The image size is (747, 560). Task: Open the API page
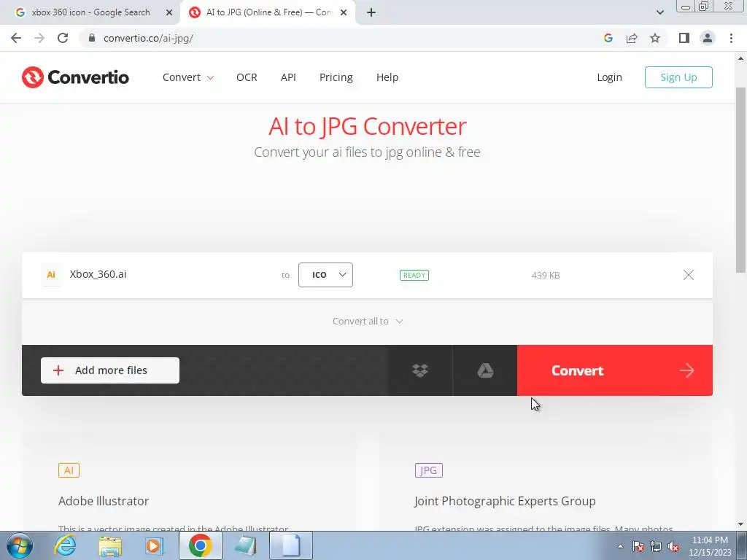(288, 77)
